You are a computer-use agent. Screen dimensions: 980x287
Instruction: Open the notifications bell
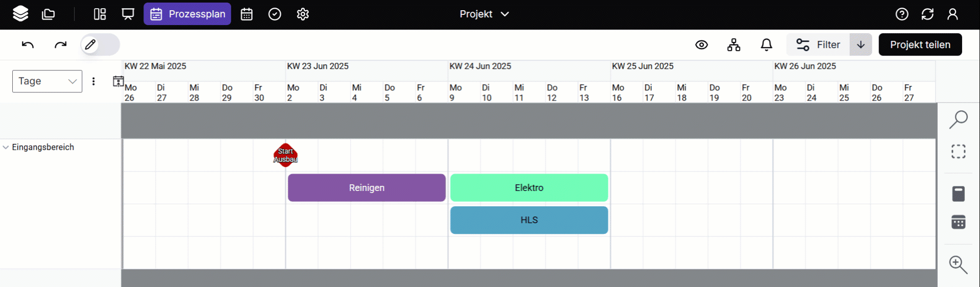coord(766,45)
